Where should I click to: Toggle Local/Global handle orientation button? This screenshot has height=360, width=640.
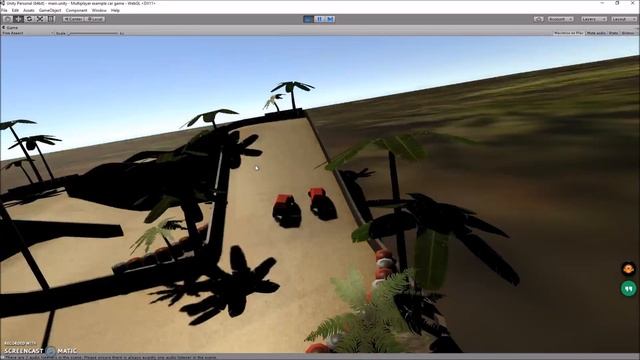point(95,19)
